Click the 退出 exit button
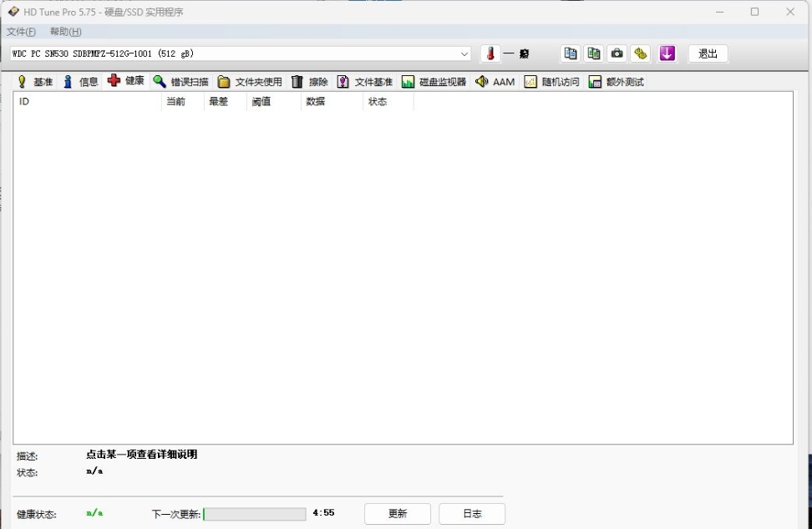812x529 pixels. coord(708,53)
